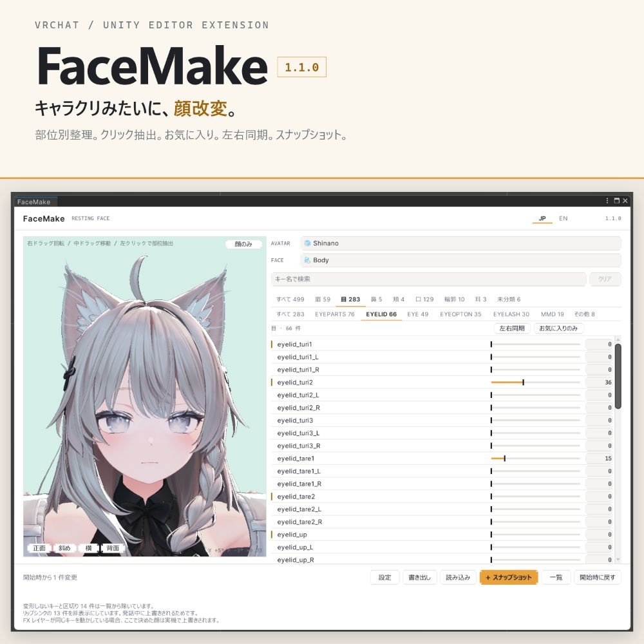The height and width of the screenshot is (644, 644).
Task: Set preview to 横 side view
Action: (88, 548)
